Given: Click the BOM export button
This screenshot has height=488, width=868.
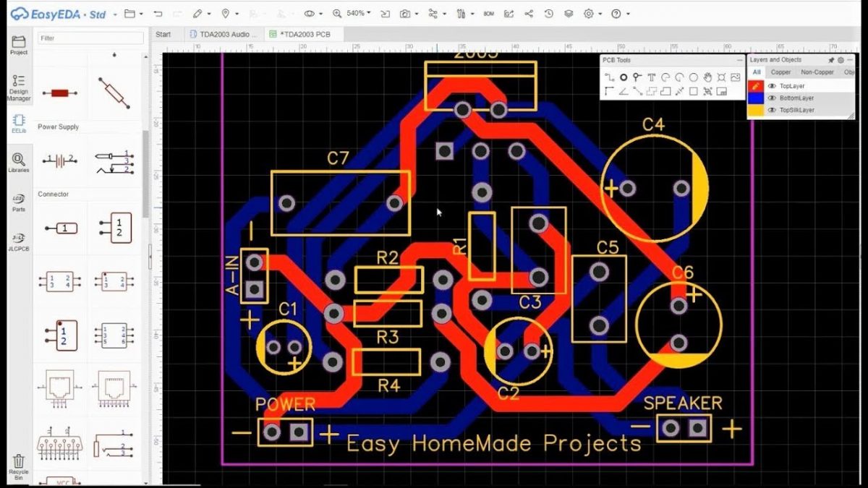Looking at the screenshot, I should pos(488,14).
